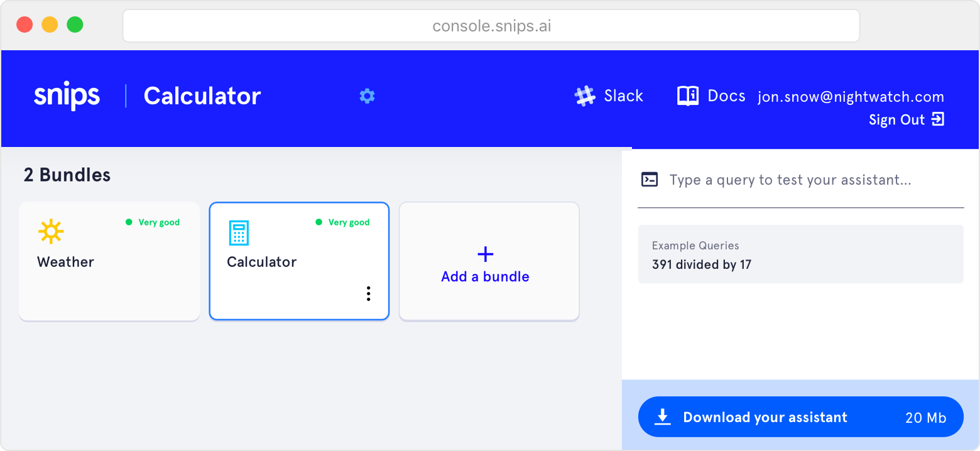The width and height of the screenshot is (980, 451).
Task: Click Calculator's Very good status
Action: pyautogui.click(x=342, y=222)
